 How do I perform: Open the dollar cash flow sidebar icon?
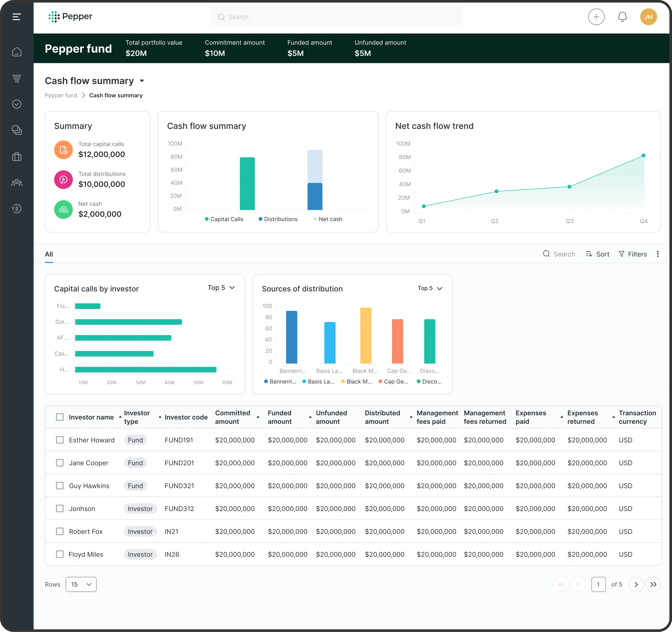[17, 208]
